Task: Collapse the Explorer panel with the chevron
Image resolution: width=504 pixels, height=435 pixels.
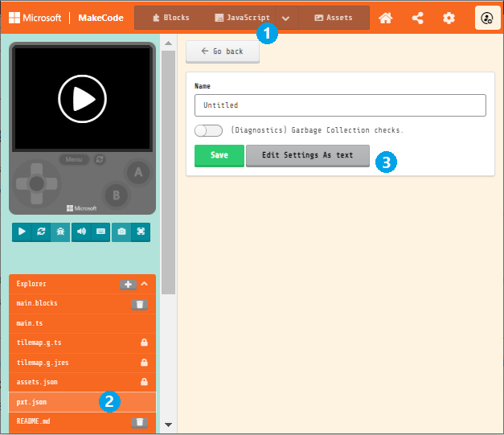Action: 145,284
